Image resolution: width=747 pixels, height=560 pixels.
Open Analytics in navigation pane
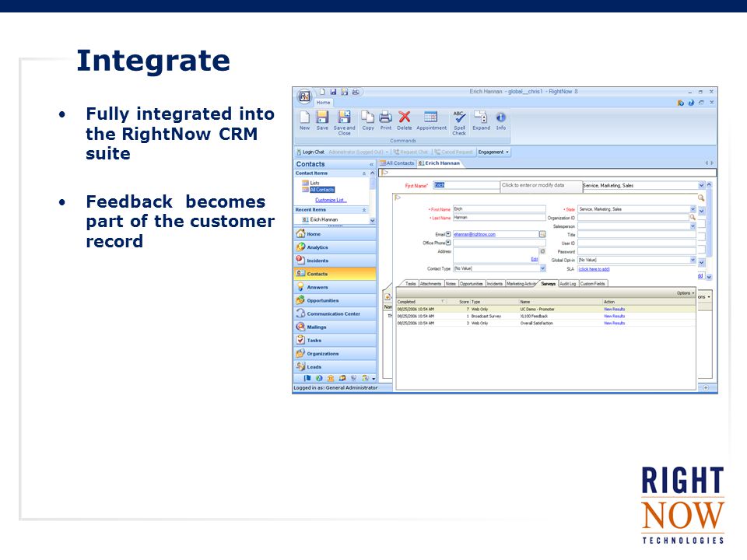pyautogui.click(x=335, y=247)
